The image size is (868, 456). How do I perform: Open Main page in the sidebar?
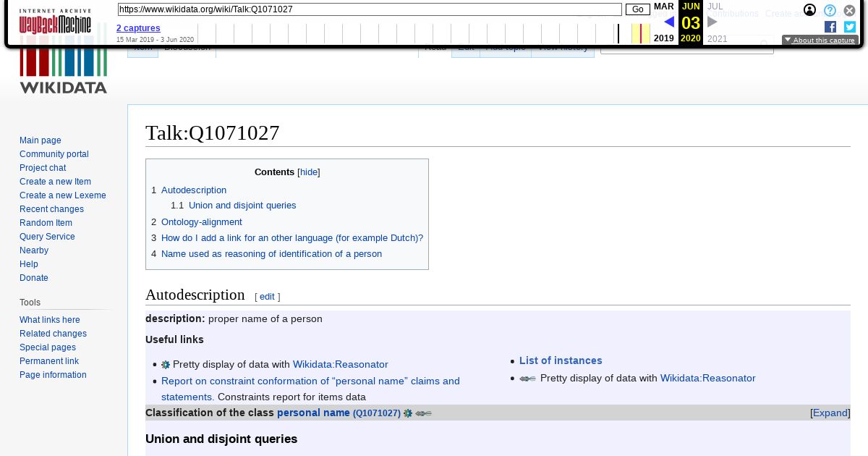[41, 140]
